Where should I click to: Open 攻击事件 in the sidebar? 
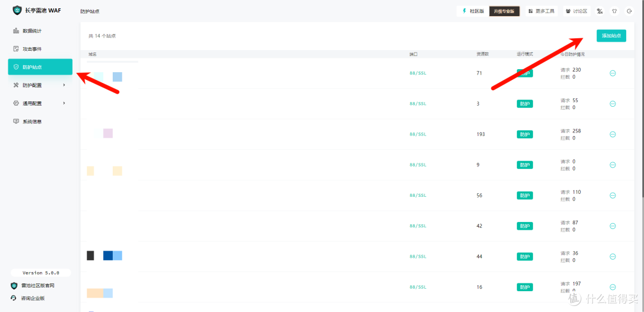point(32,49)
